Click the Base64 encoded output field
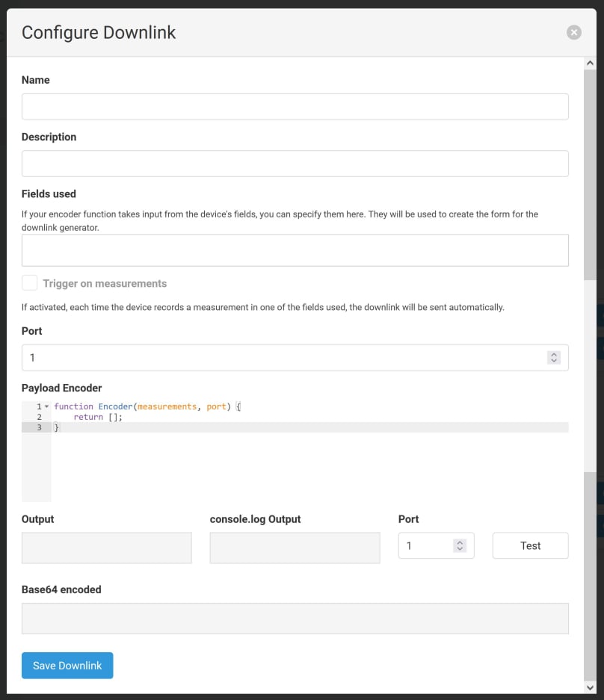The width and height of the screenshot is (604, 700). pos(295,618)
